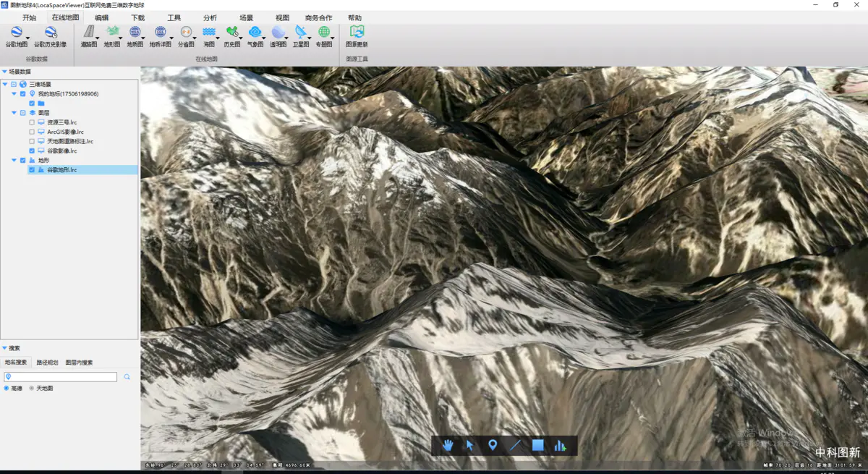This screenshot has height=474, width=868.
Task: Load the 专题图 thematic map
Action: pos(325,36)
